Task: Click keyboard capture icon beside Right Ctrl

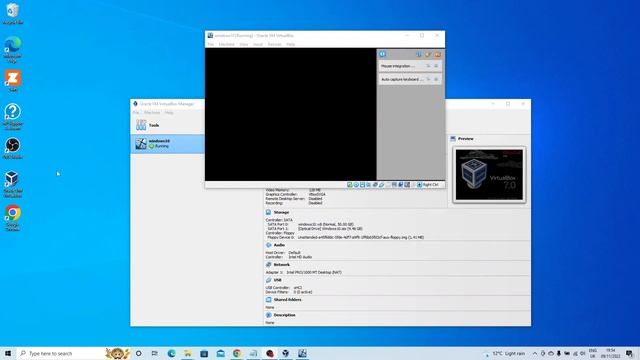Action: point(419,185)
